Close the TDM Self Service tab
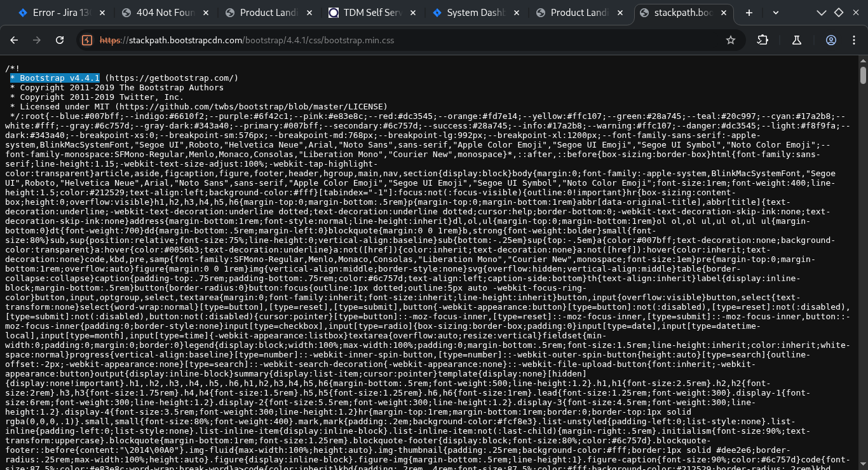 click(412, 13)
